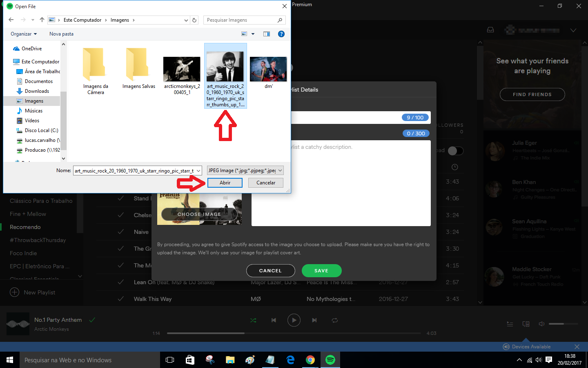The image size is (588, 368).
Task: Toggle shuffle in Spotify player
Action: pos(253,320)
